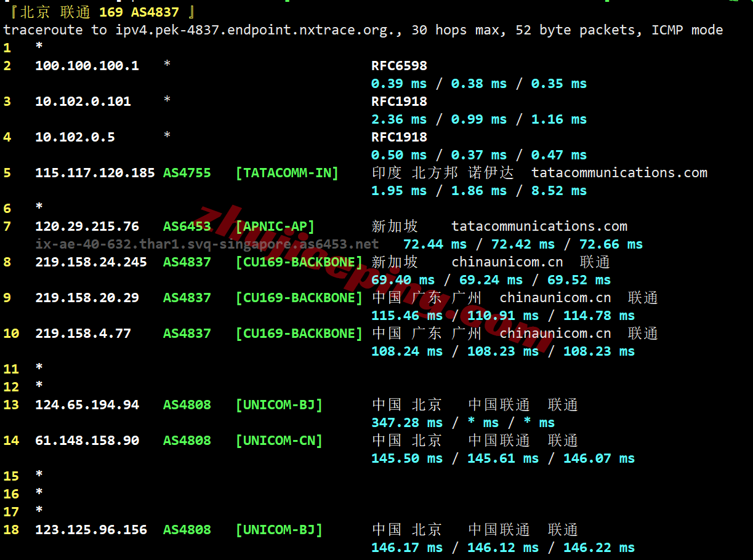This screenshot has height=560, width=753.
Task: Click the 146.22 ms latency value
Action: click(x=599, y=547)
